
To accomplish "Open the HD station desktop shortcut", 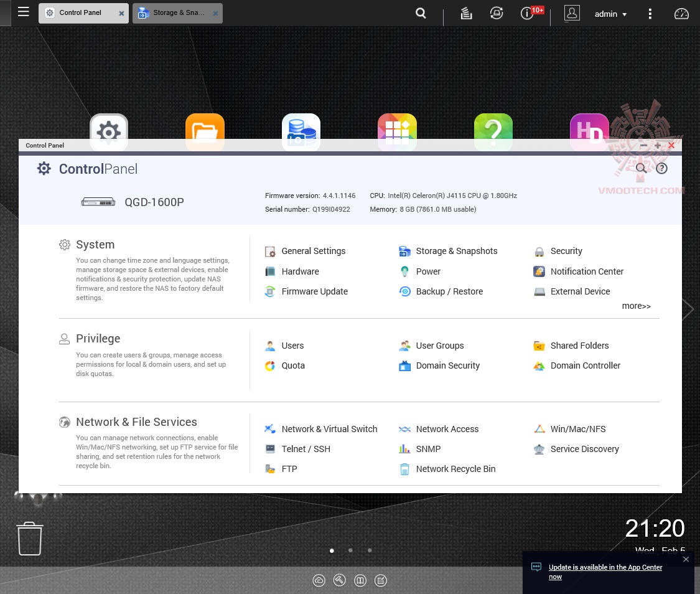I will point(590,132).
